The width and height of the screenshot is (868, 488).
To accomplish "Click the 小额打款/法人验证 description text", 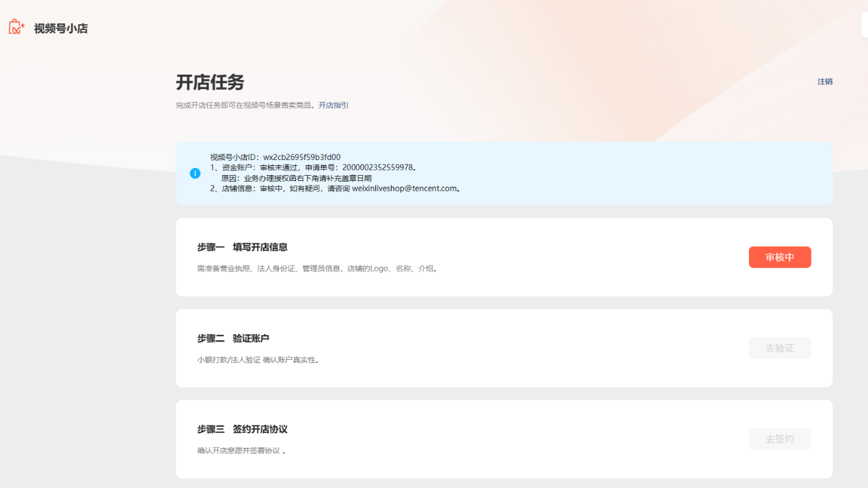I will pyautogui.click(x=258, y=359).
